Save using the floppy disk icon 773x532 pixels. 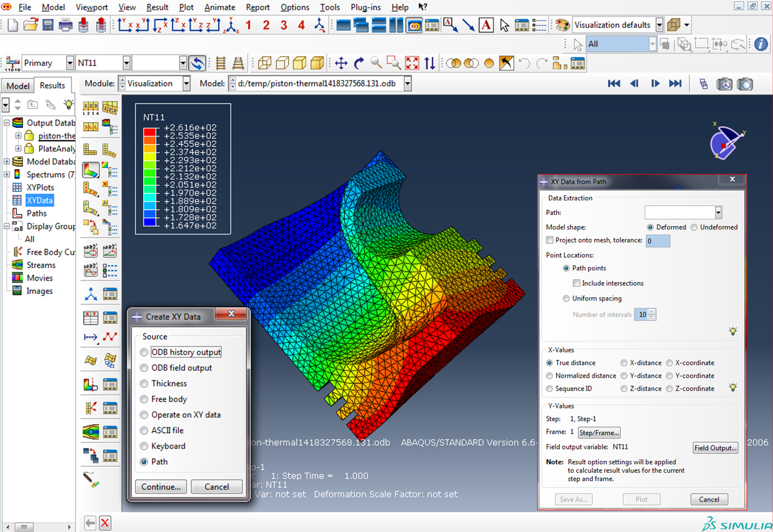click(48, 25)
